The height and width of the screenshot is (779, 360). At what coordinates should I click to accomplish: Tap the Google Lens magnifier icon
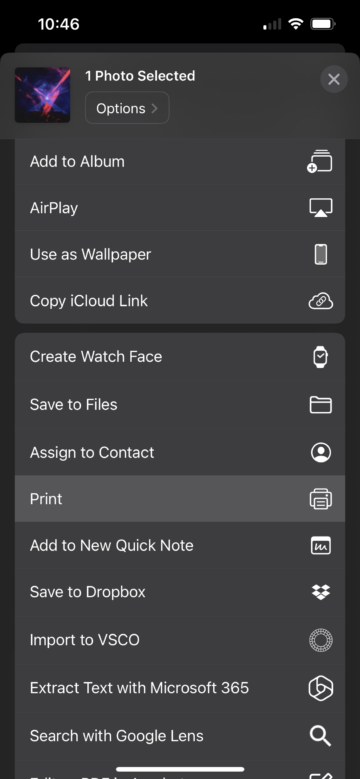coord(321,736)
